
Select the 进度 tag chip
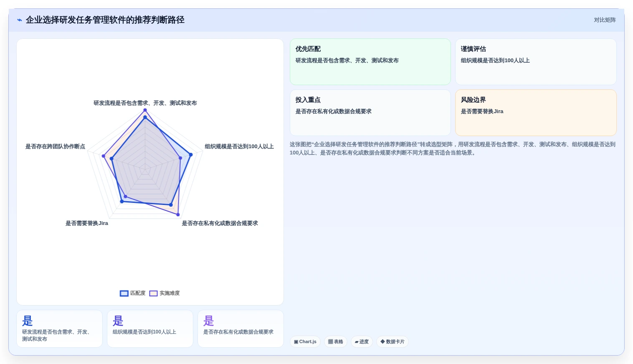tap(362, 341)
